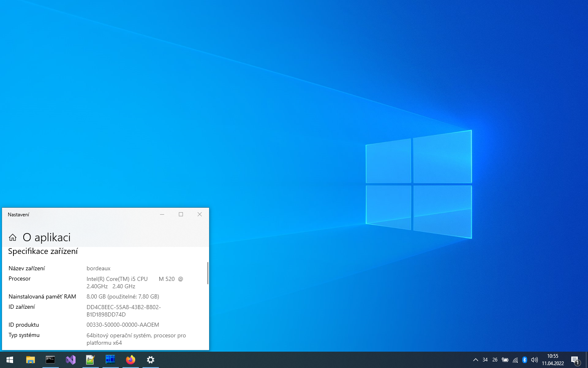Open the Notepad++ taskbar icon

tap(90, 360)
